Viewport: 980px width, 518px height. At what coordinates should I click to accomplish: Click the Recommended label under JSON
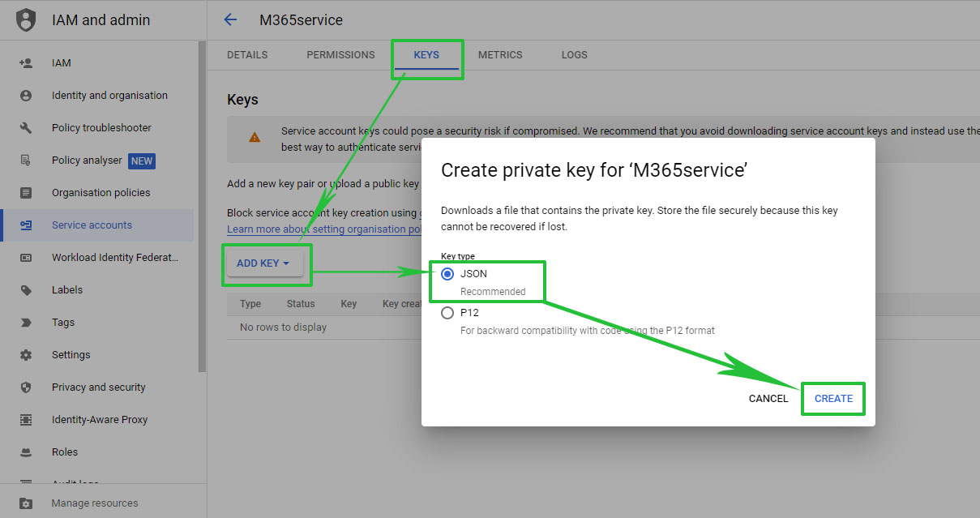(493, 292)
